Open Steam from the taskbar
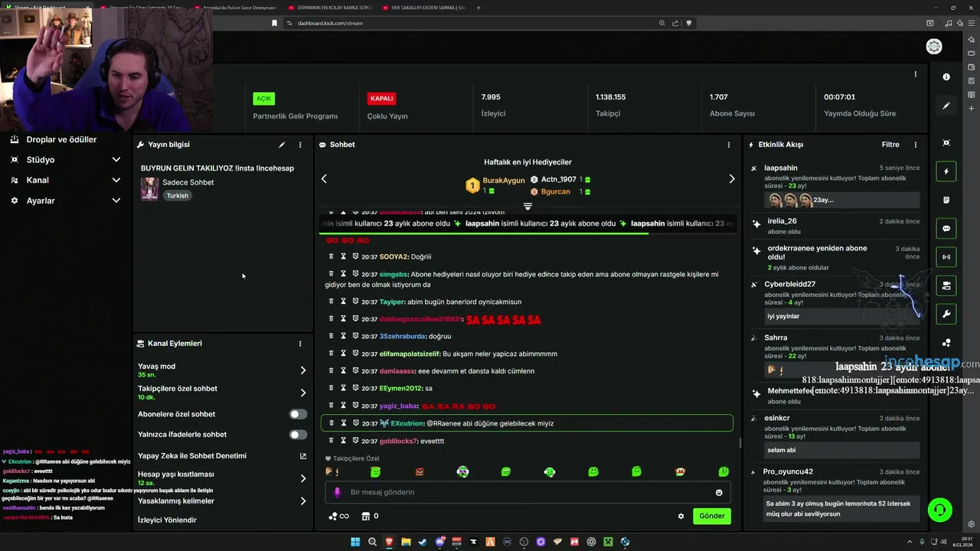 pyautogui.click(x=423, y=542)
